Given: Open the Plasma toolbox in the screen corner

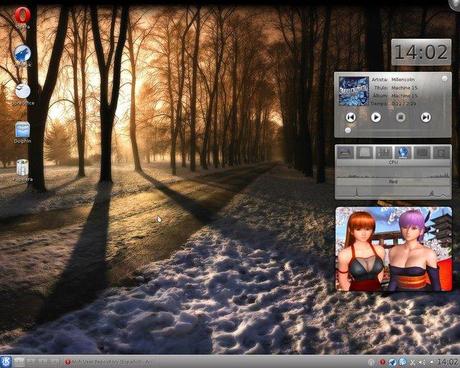Looking at the screenshot, I should tap(455, 4).
